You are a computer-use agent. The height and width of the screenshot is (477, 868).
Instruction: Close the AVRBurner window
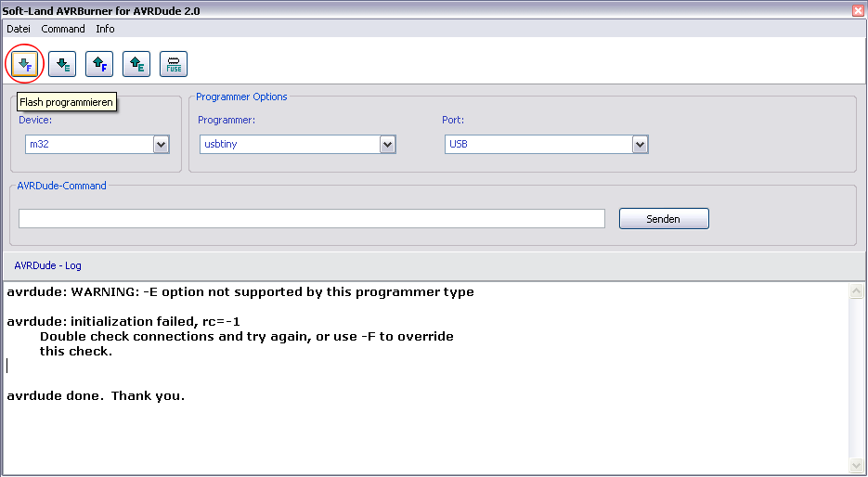tap(860, 10)
